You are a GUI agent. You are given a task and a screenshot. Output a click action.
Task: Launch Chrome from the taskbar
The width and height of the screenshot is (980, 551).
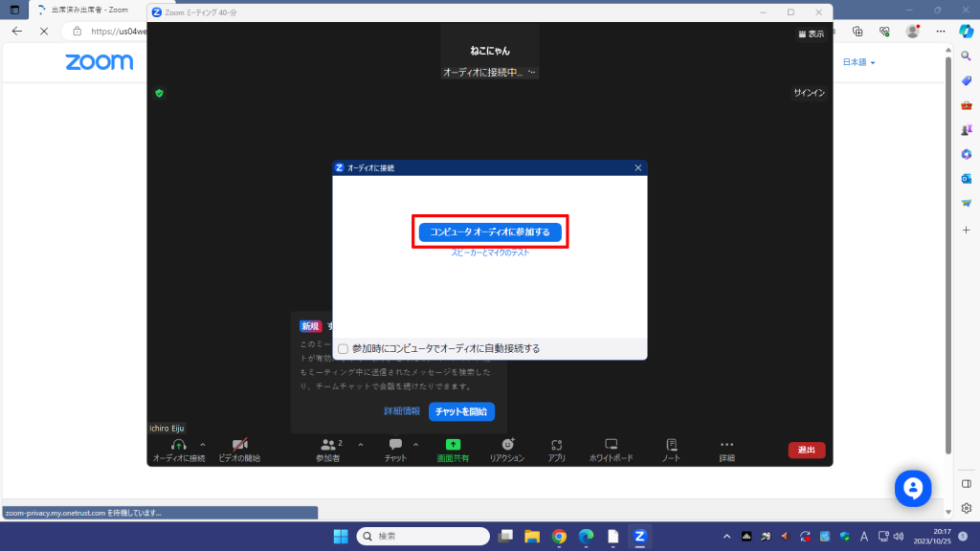click(x=559, y=536)
